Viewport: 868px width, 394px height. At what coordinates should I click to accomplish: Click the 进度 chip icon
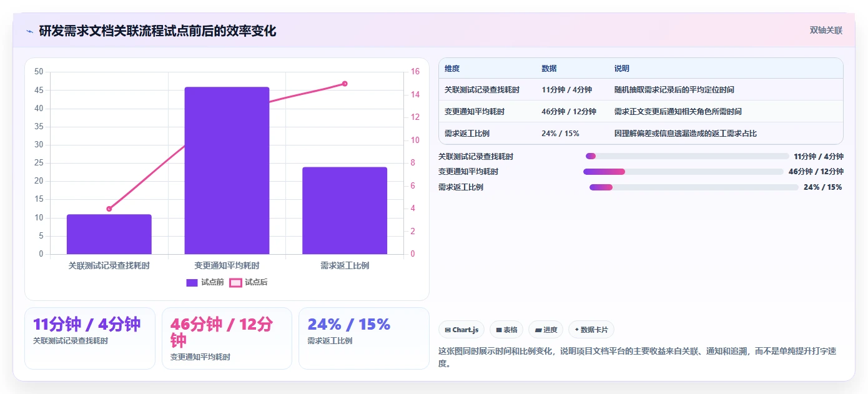(538, 330)
